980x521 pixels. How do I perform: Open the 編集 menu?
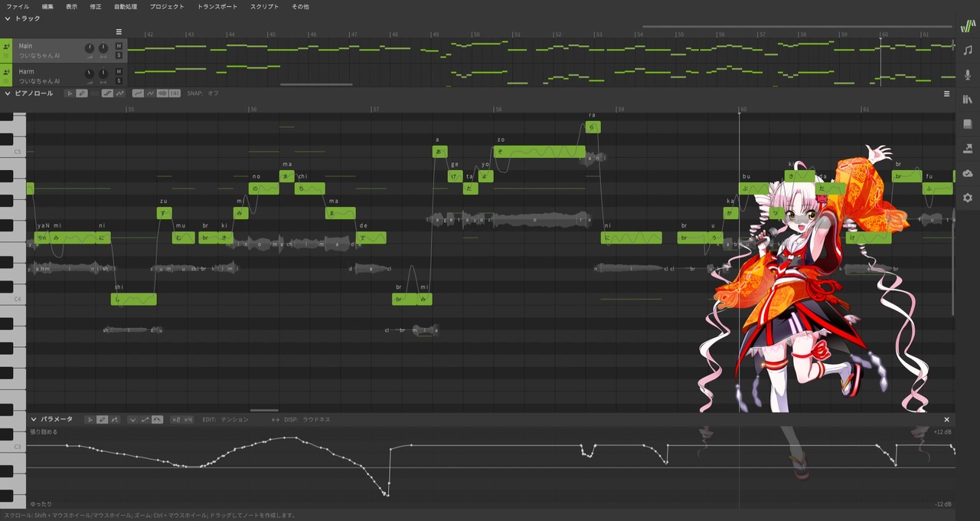(x=47, y=6)
